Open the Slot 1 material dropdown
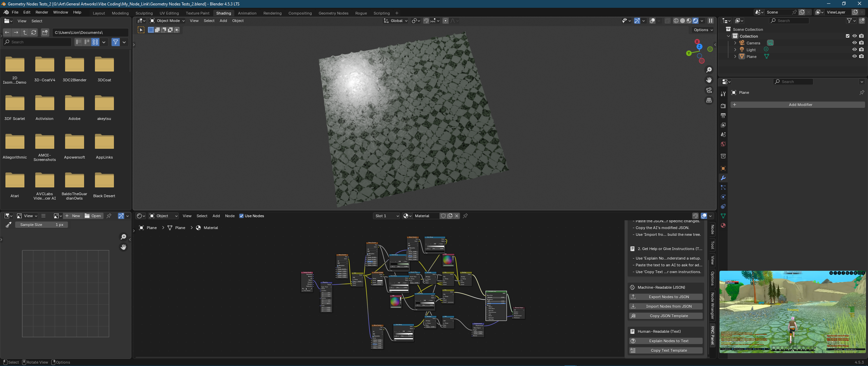Image resolution: width=868 pixels, height=366 pixels. click(x=386, y=216)
